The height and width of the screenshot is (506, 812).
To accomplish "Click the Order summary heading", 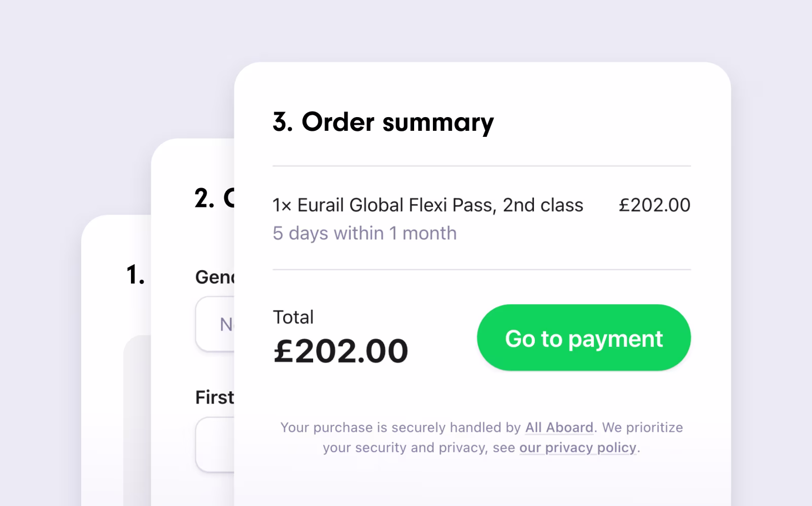I will coord(382,122).
